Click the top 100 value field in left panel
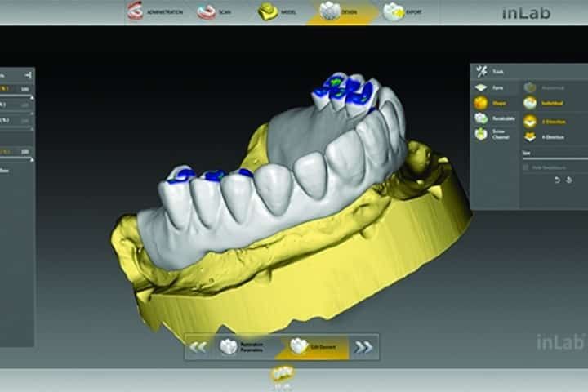 pyautogui.click(x=24, y=89)
